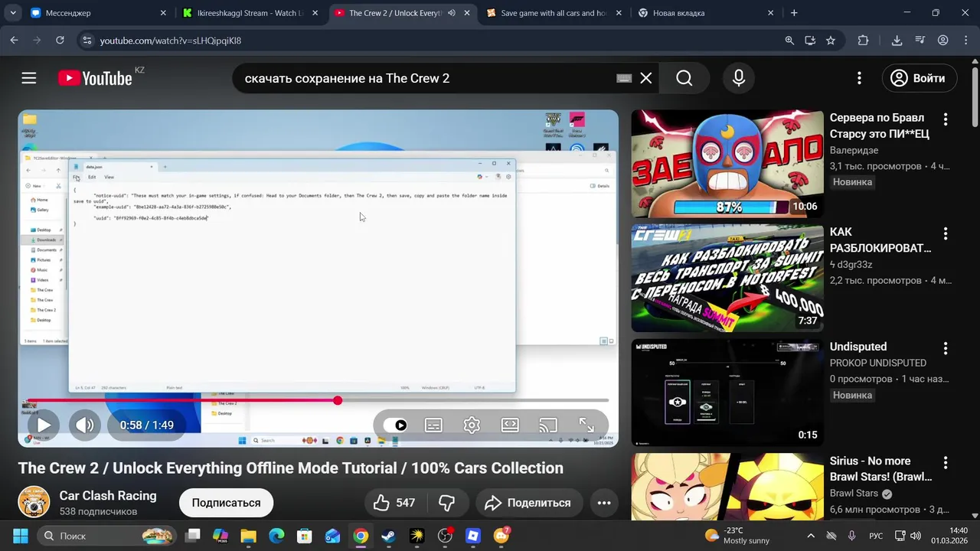Open the player settings gear
Screen dimensions: 980x551
tap(472, 425)
